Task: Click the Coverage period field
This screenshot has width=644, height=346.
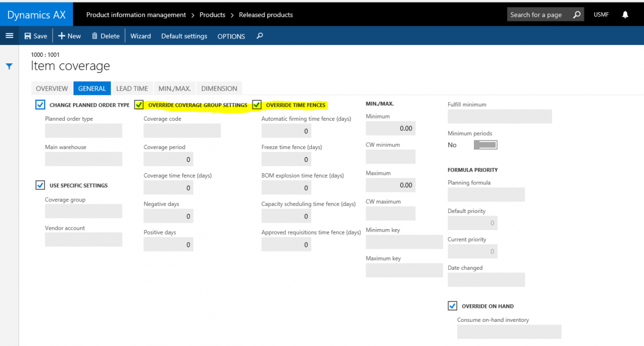Action: coord(169,159)
